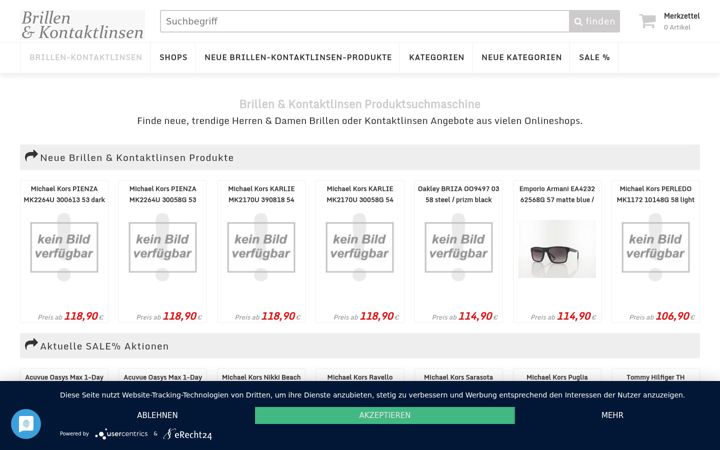Click placeholder image of PIENZA 30058G 53
This screenshot has height=450, width=720.
163,248
